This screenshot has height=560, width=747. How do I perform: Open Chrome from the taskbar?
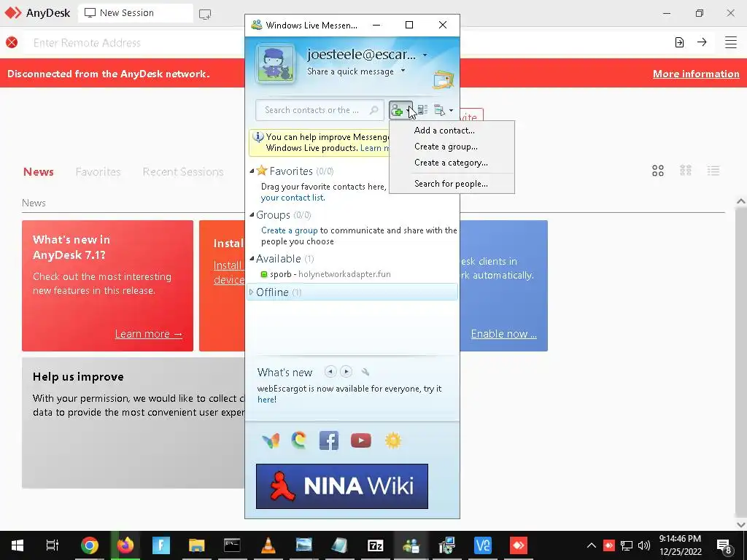click(90, 545)
